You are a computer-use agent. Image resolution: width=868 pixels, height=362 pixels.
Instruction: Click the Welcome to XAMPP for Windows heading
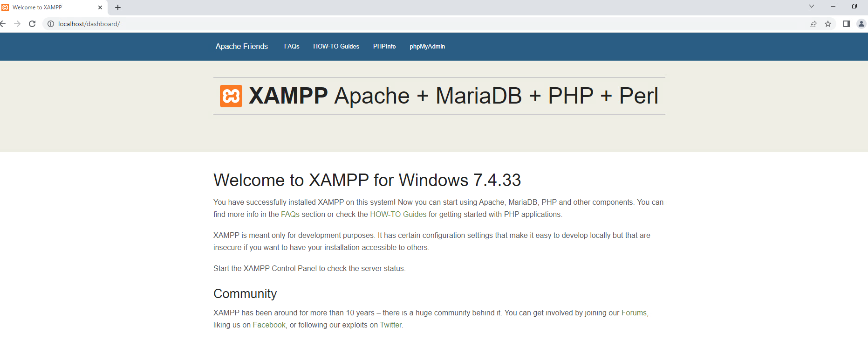[x=367, y=180]
